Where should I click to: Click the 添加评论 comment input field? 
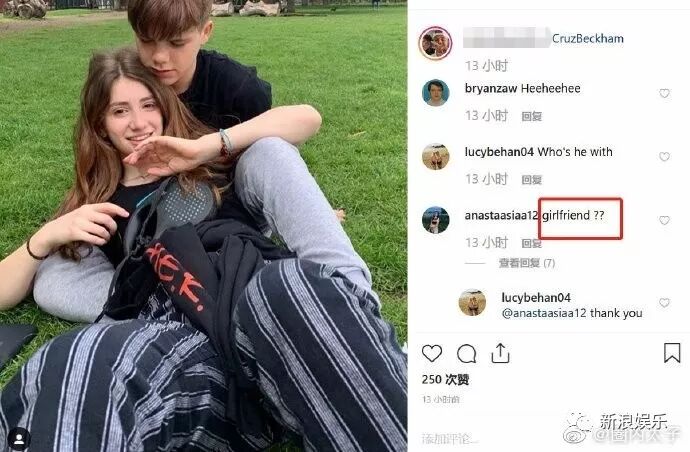point(450,438)
